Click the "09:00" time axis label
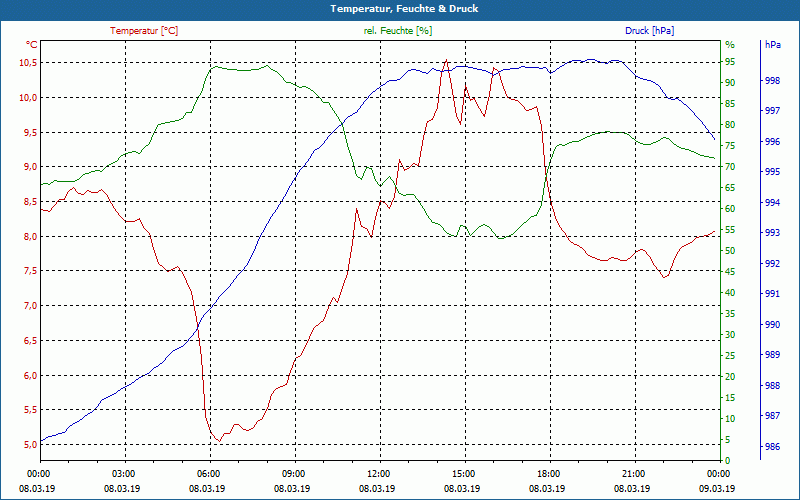 point(292,473)
